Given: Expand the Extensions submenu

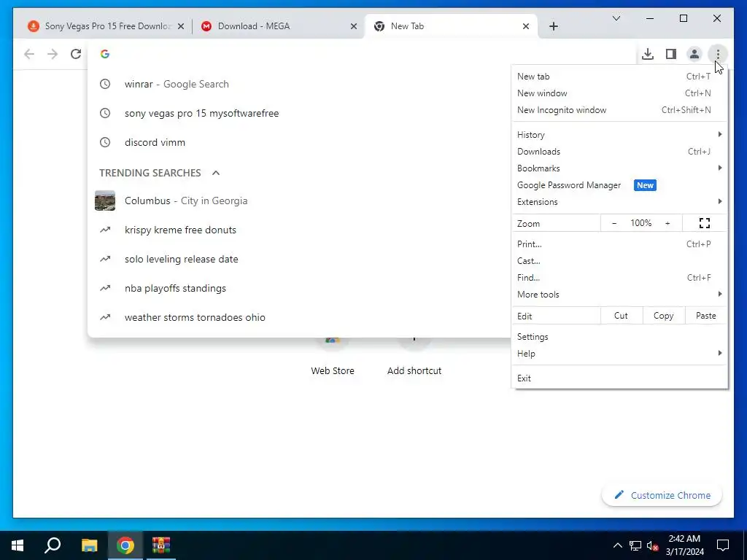Looking at the screenshot, I should 619,202.
